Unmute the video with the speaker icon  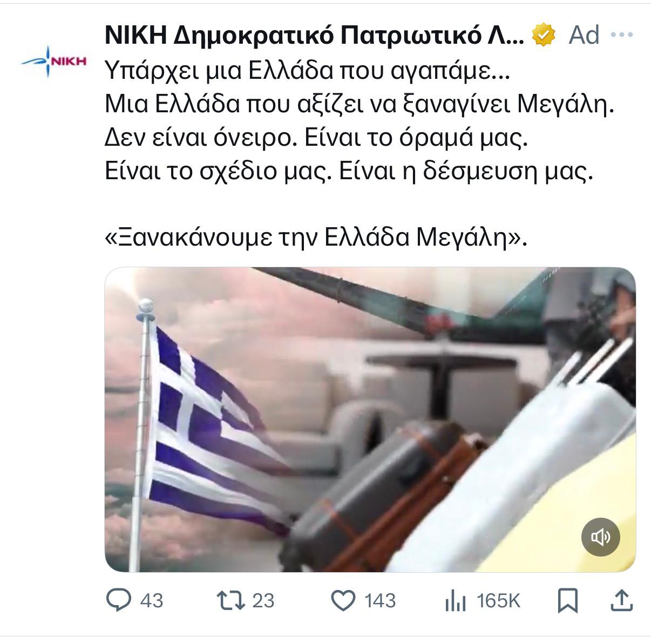click(x=600, y=537)
